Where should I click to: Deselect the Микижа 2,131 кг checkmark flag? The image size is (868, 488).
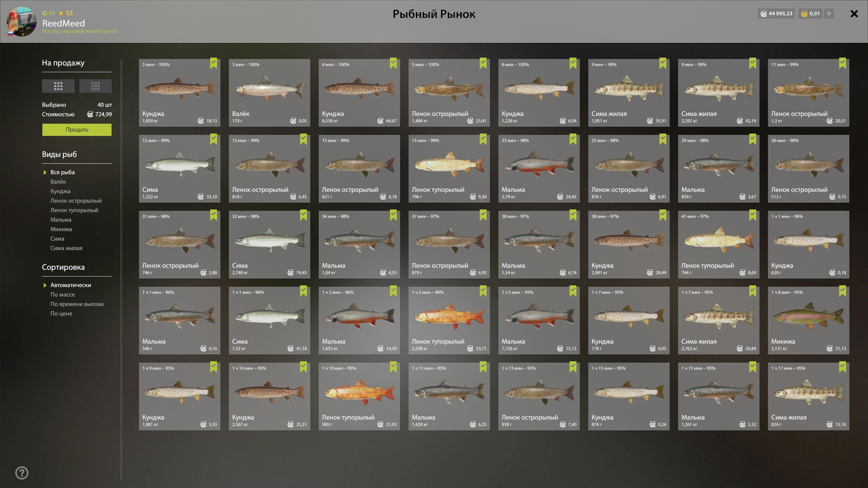[x=842, y=291]
